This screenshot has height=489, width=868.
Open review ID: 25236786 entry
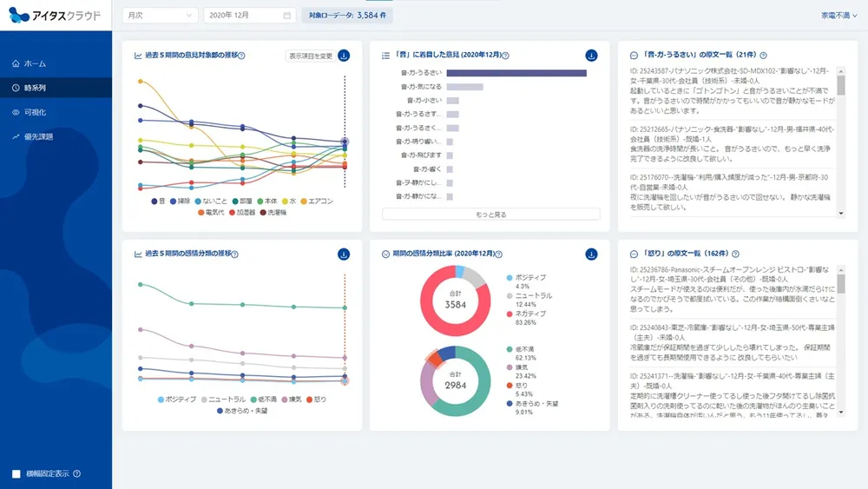pyautogui.click(x=732, y=289)
